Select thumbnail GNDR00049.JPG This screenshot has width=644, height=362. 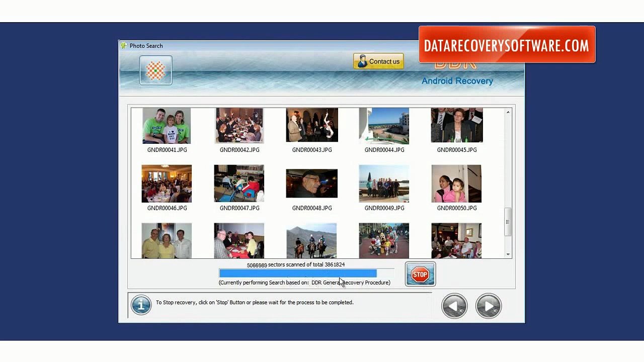(x=384, y=184)
